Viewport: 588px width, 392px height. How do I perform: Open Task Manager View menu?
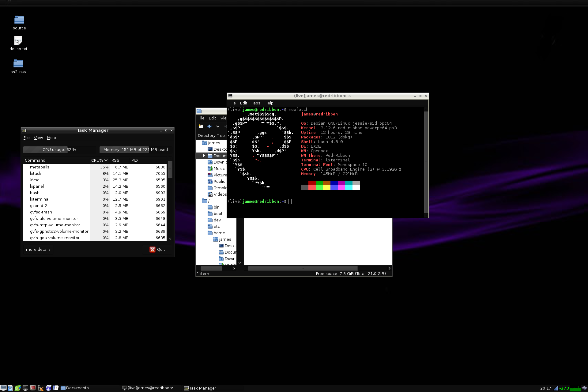(x=38, y=138)
